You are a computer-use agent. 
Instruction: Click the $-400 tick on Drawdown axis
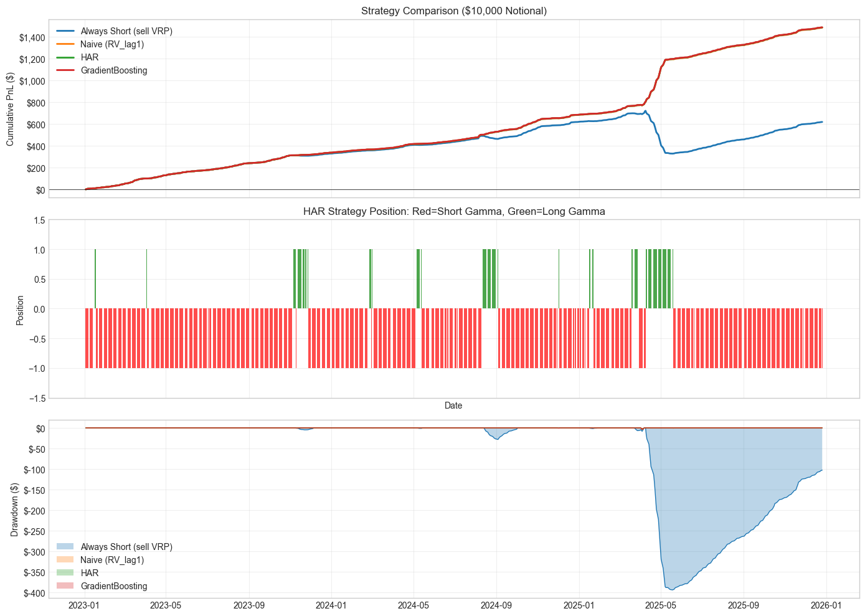coord(35,593)
